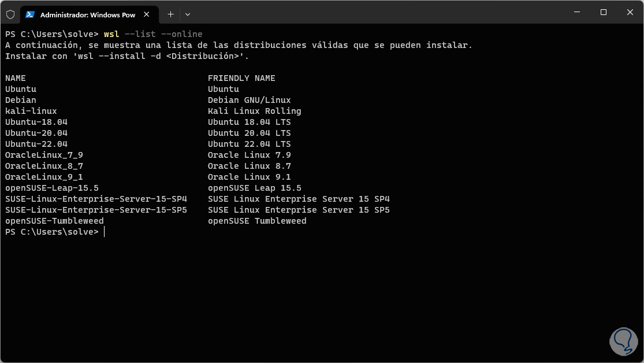Click 'Oracle Linux 7.9' friendly name
Screen dimensions: 644x363
pos(250,155)
